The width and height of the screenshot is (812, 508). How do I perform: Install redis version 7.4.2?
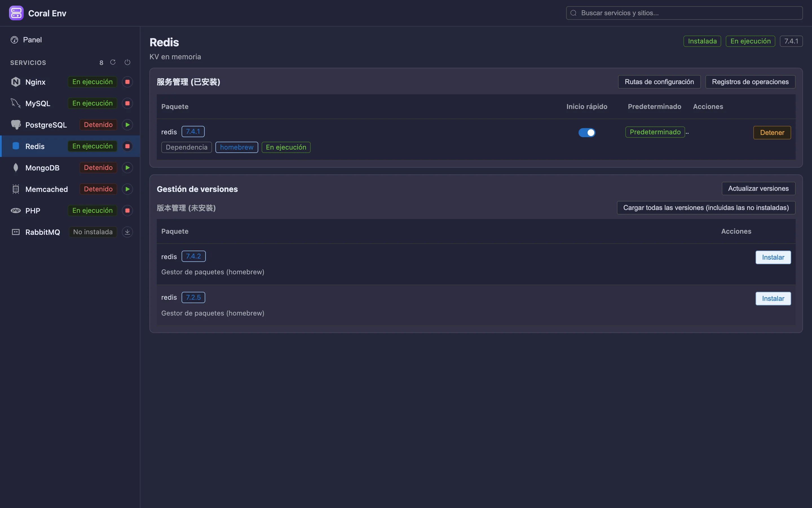[773, 257]
